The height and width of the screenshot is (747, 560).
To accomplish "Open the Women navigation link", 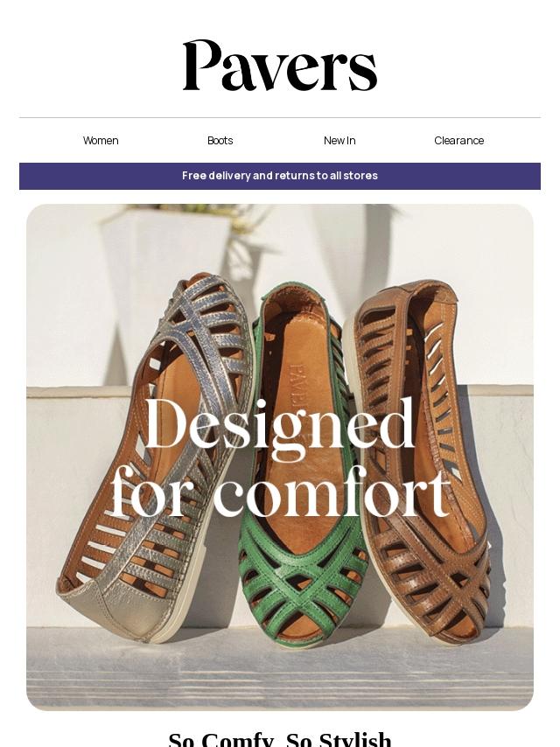I will [101, 141].
